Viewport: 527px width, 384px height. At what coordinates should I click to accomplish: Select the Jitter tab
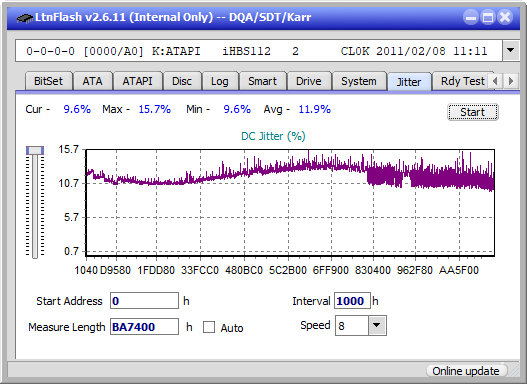[409, 82]
